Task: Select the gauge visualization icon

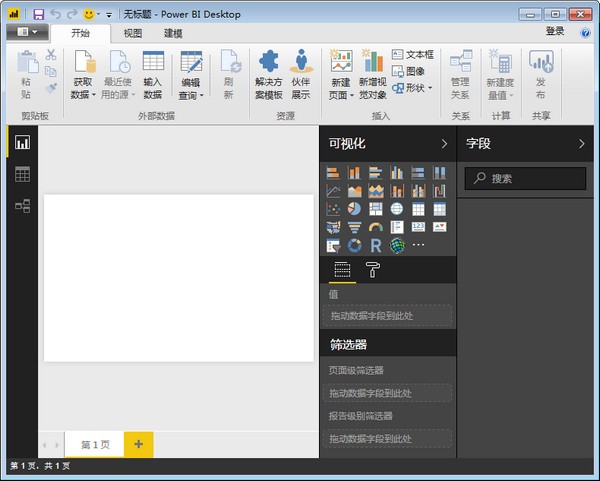Action: [375, 227]
